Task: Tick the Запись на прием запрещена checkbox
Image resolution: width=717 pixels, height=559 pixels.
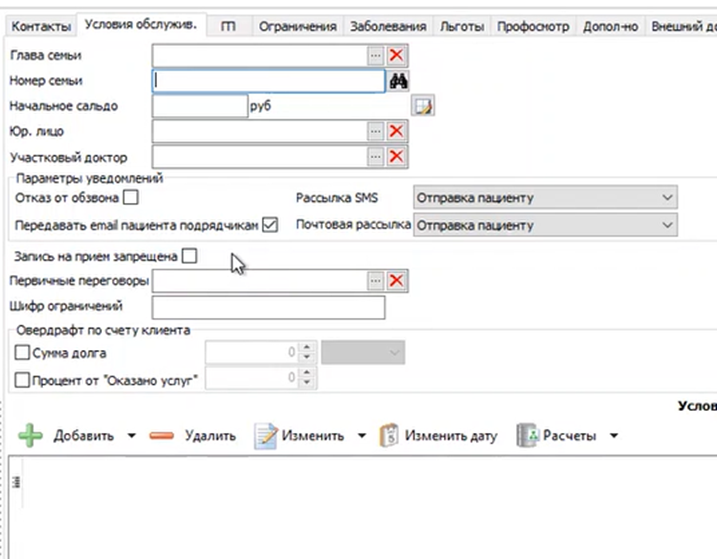Action: [x=190, y=257]
